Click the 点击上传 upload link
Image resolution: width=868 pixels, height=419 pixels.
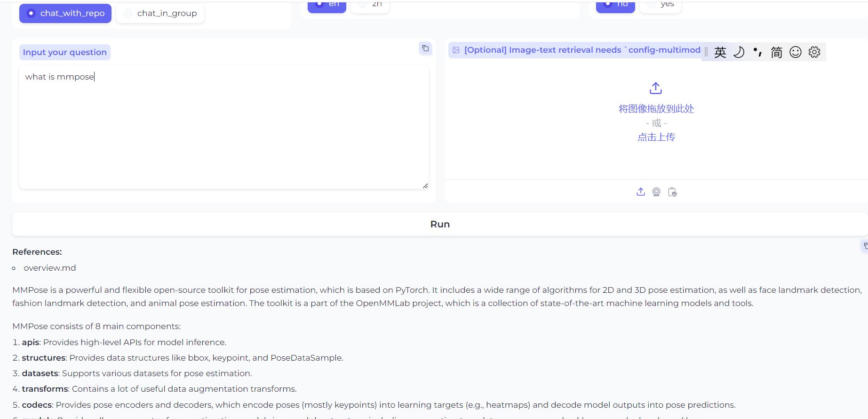point(656,137)
